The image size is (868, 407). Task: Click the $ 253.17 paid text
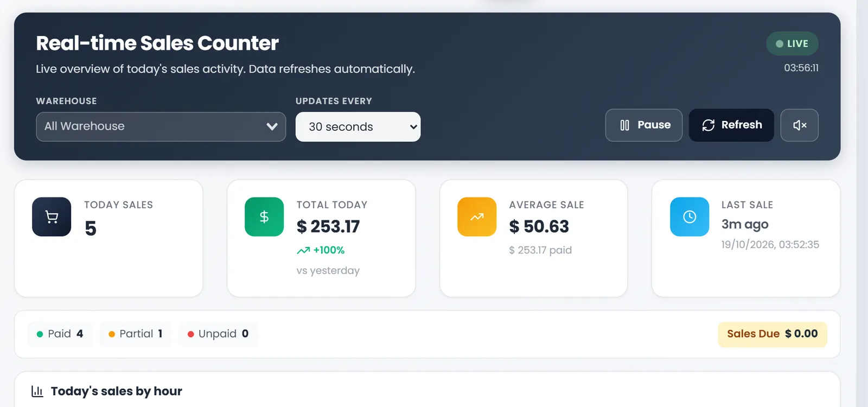pos(540,250)
